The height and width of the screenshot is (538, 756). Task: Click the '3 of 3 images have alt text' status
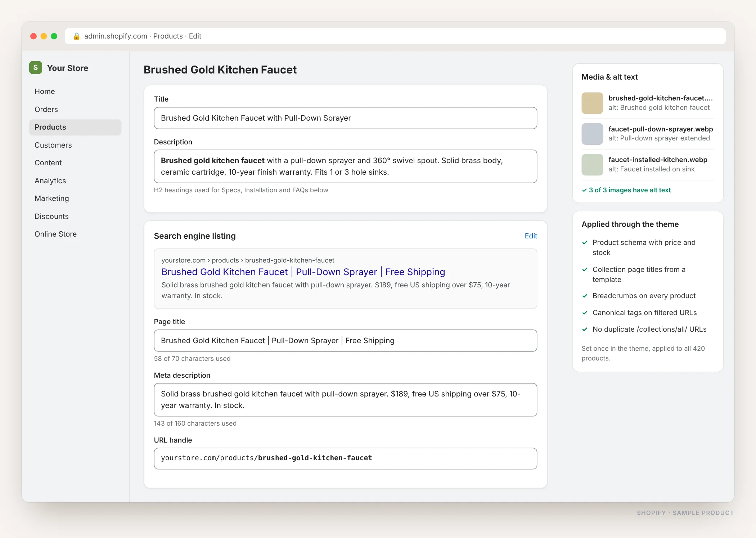[x=626, y=190]
